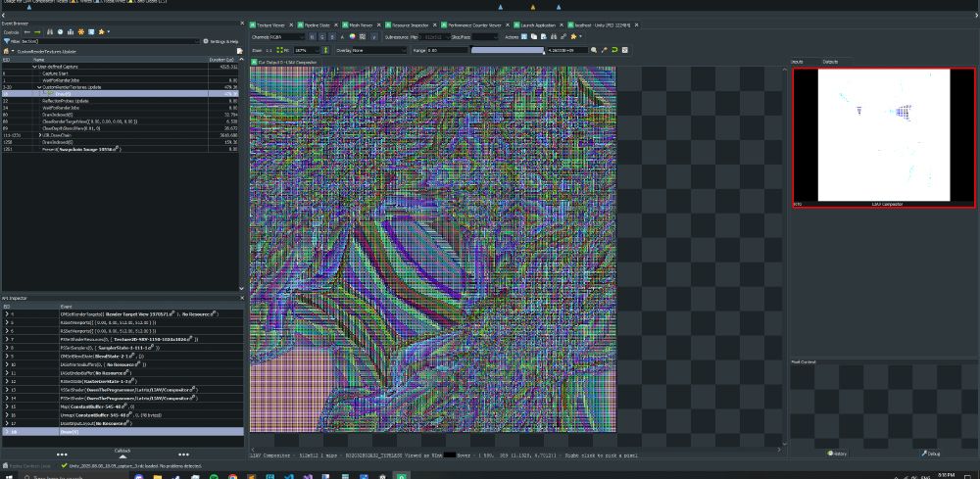Open the zoom percentage dropdown
This screenshot has width=980, height=479.
point(307,50)
